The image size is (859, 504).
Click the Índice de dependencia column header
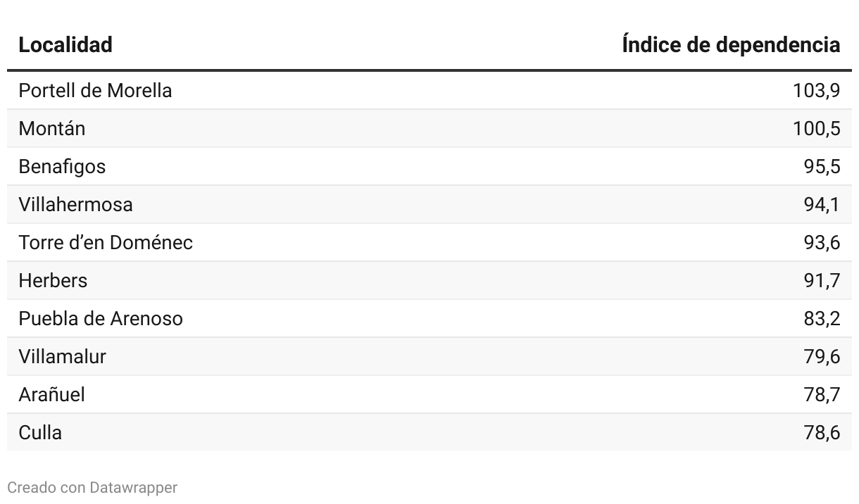731,45
